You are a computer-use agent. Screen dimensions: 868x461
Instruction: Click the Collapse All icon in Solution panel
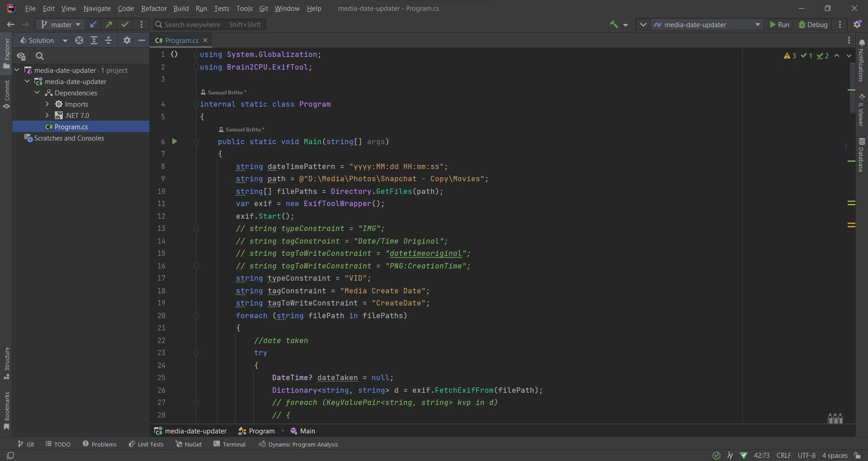point(108,40)
